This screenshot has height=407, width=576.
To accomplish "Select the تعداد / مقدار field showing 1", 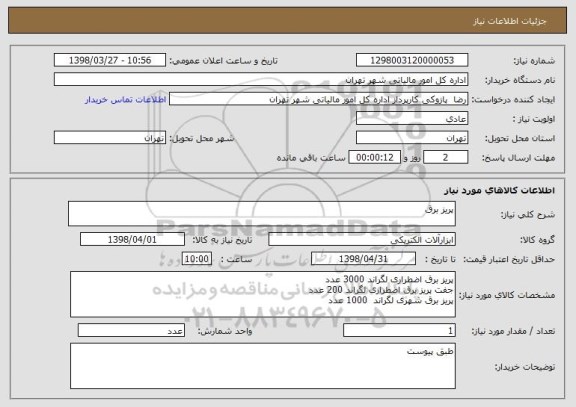I will click(x=399, y=330).
